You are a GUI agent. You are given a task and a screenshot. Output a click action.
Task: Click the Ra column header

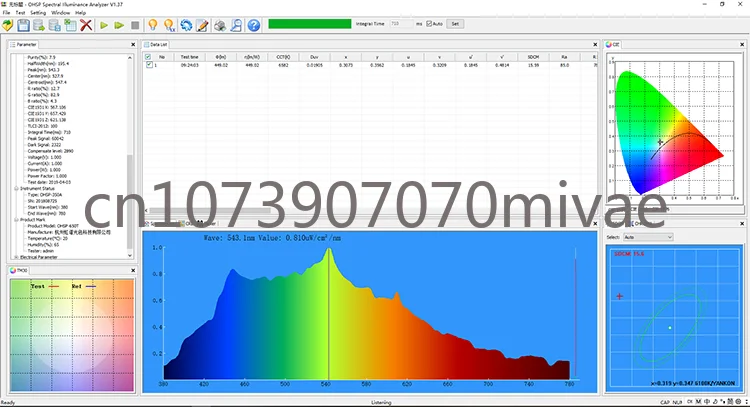[564, 57]
